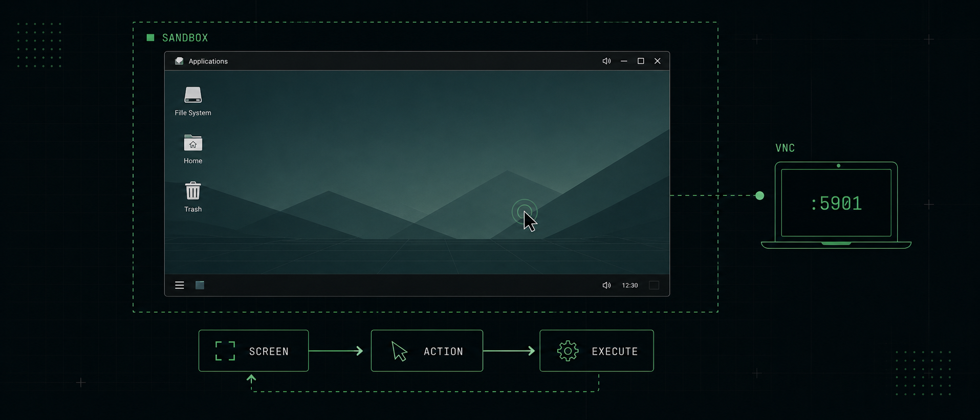Image resolution: width=980 pixels, height=420 pixels.
Task: Click the cursor arrow icon in ACTION box
Action: [399, 351]
